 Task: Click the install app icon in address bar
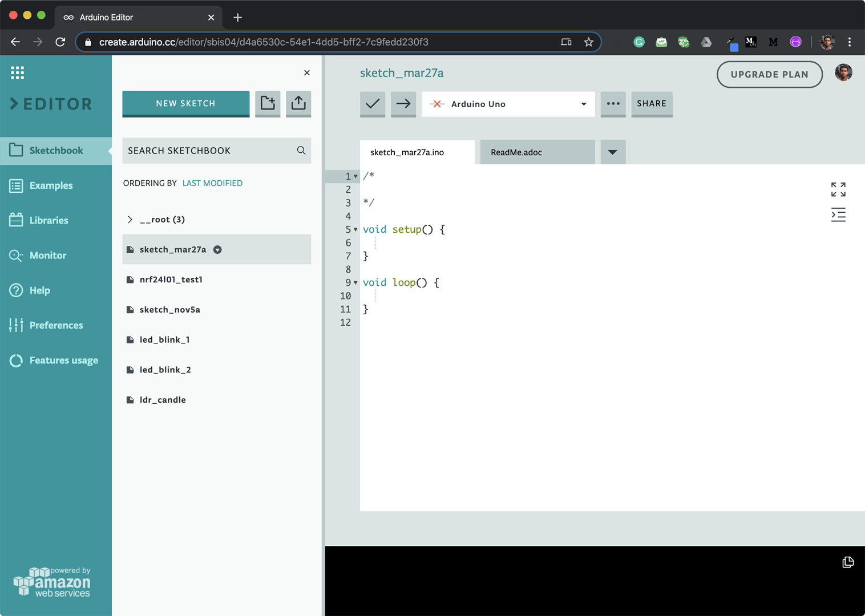tap(566, 42)
